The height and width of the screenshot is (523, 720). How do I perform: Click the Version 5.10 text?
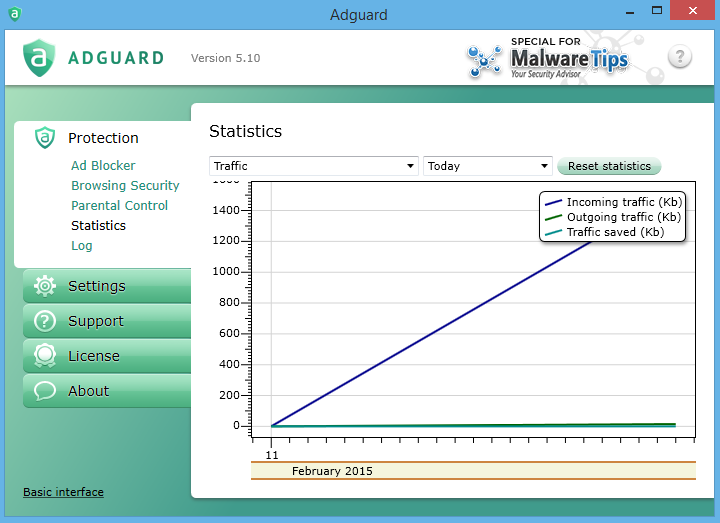[225, 58]
